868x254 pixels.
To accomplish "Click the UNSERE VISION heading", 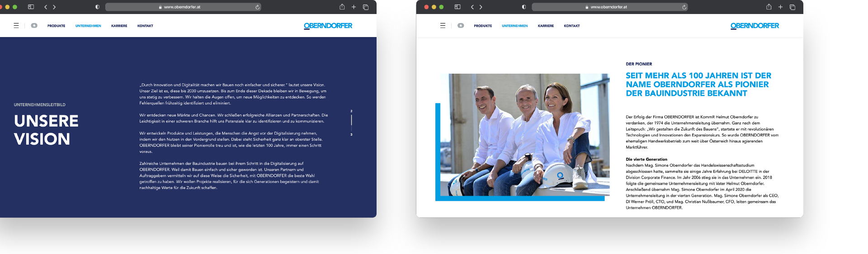I will point(46,130).
